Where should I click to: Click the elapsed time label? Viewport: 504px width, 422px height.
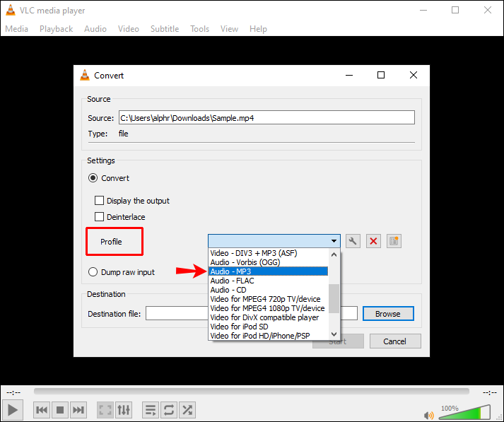pos(13,392)
